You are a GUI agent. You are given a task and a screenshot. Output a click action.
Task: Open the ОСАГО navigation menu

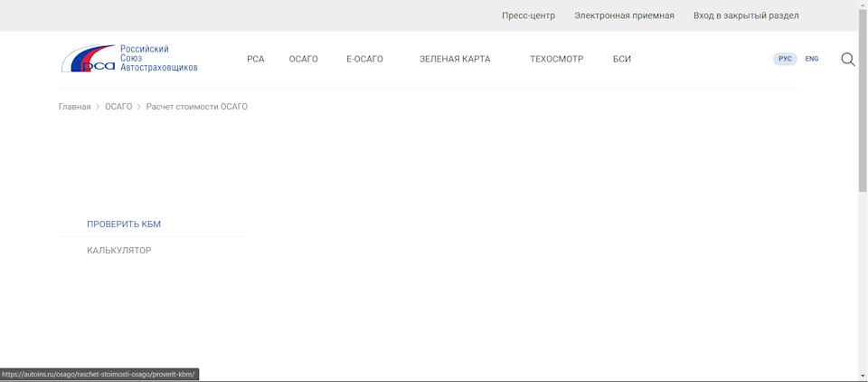pos(304,60)
